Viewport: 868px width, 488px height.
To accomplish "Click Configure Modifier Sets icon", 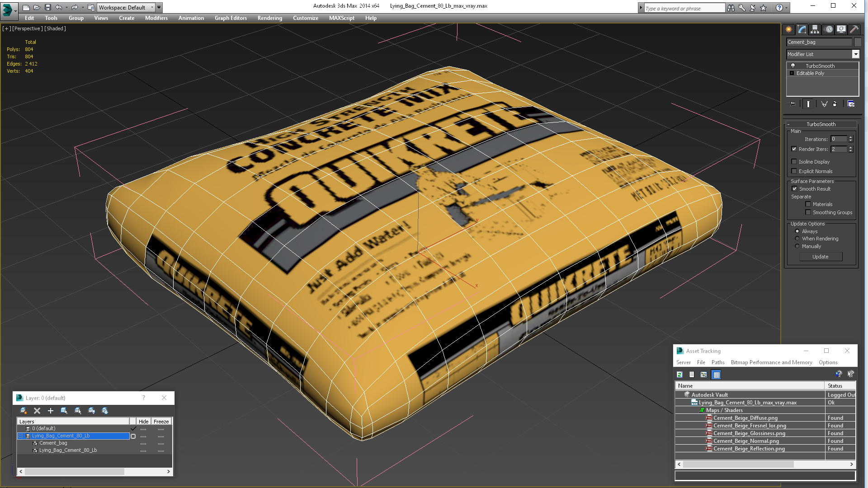I will click(851, 104).
